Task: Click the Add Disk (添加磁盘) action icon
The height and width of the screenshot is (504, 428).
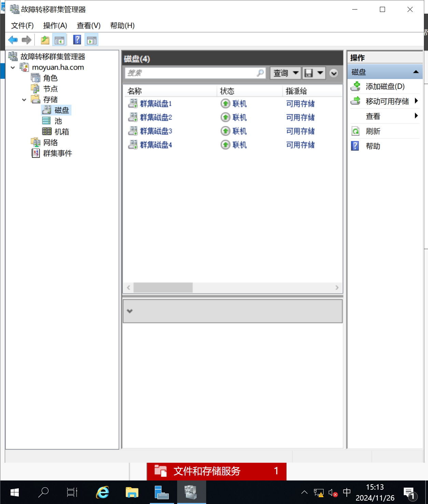Action: (356, 86)
